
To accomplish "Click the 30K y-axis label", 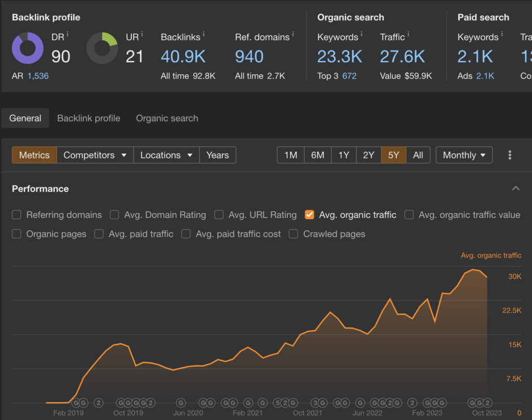I will (515, 277).
